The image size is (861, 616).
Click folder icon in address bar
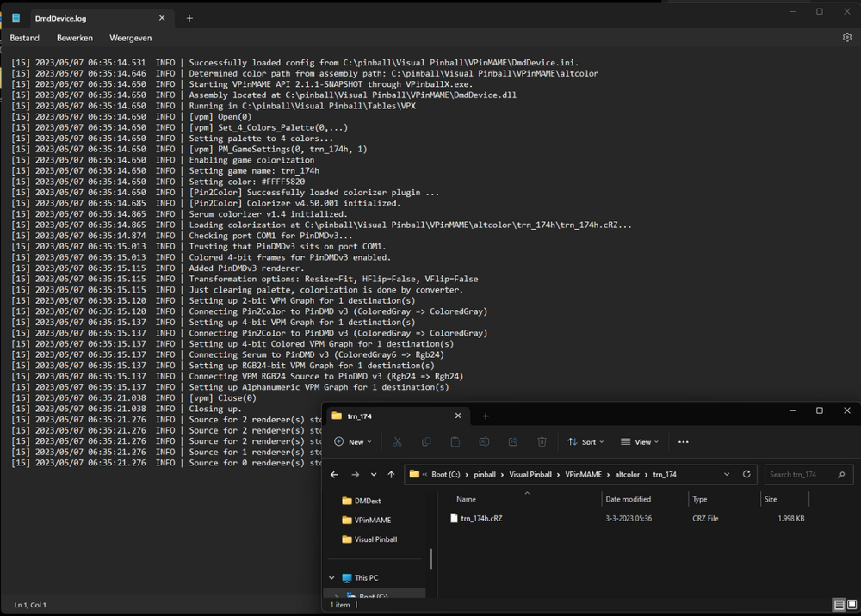click(x=415, y=474)
